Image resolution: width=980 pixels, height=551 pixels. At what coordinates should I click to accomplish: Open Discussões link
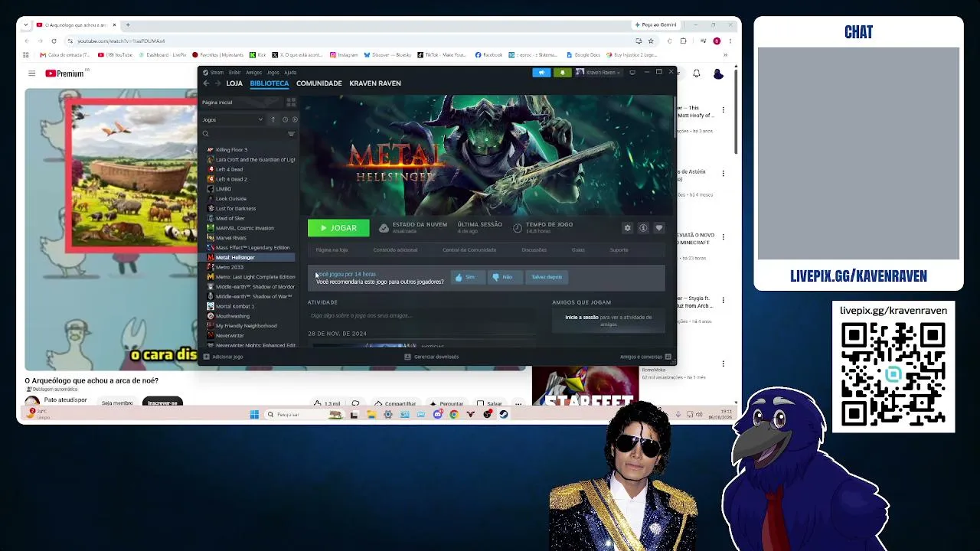point(534,250)
